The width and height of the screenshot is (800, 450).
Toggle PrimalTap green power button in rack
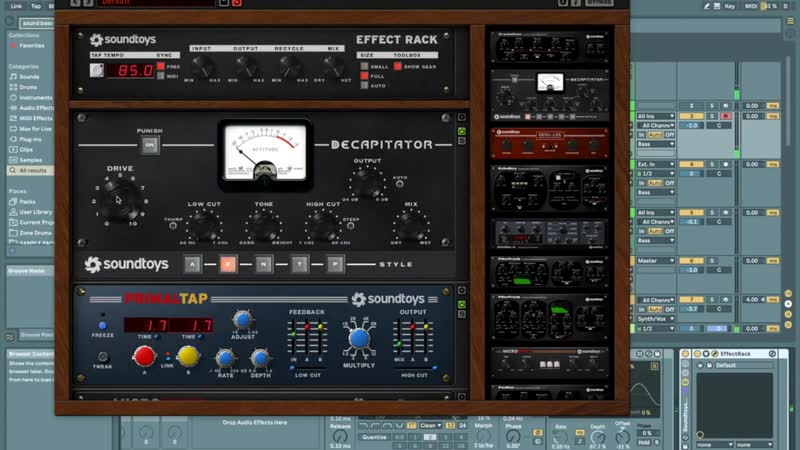[x=462, y=305]
